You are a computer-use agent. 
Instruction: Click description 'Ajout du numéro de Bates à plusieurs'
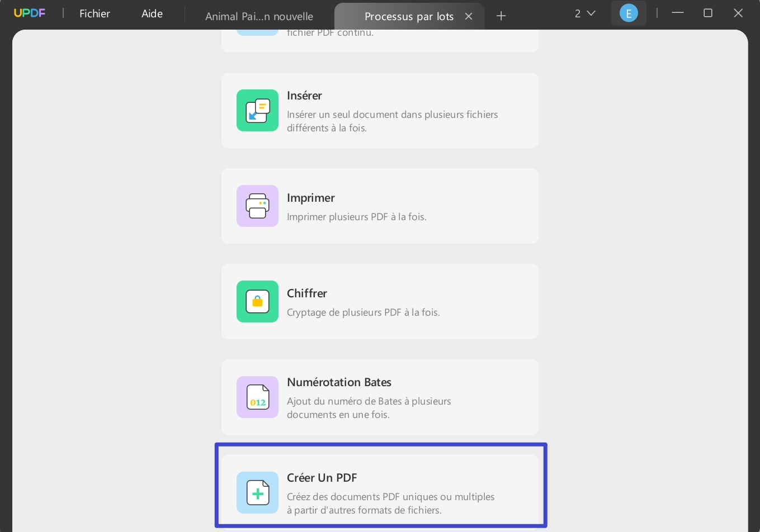[x=369, y=401]
